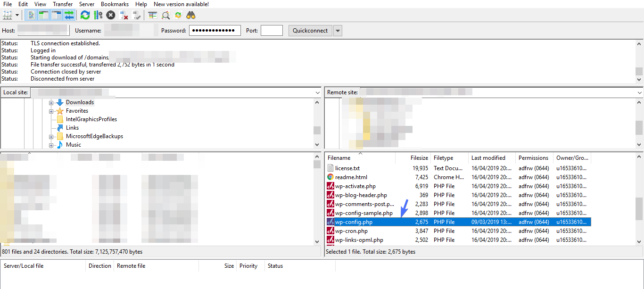This screenshot has height=289, width=644.
Task: Toggle the transfer queue display
Action: (69, 15)
